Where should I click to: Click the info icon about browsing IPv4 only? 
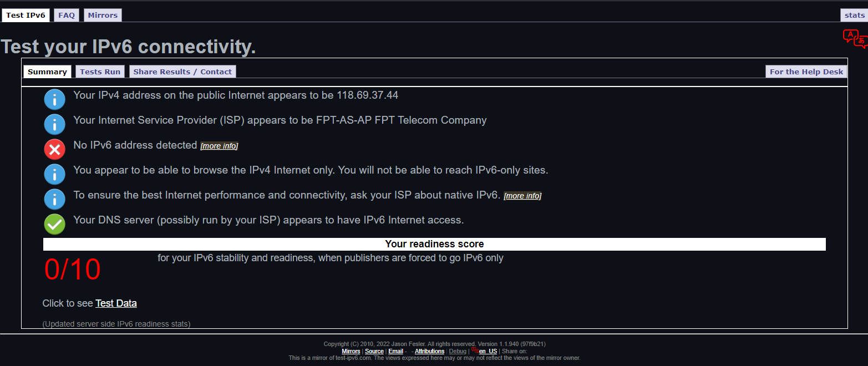(x=54, y=174)
